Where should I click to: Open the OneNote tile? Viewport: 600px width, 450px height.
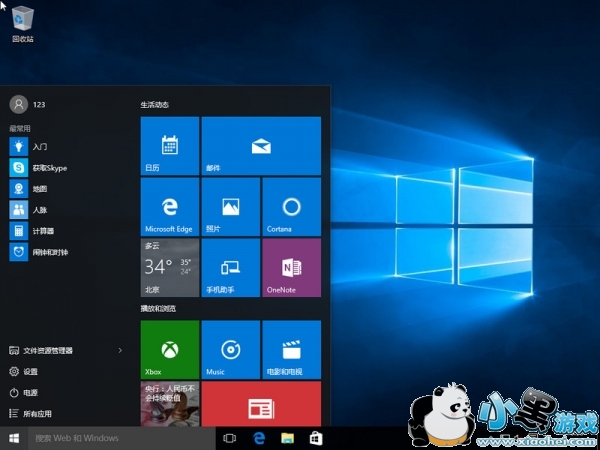point(291,267)
